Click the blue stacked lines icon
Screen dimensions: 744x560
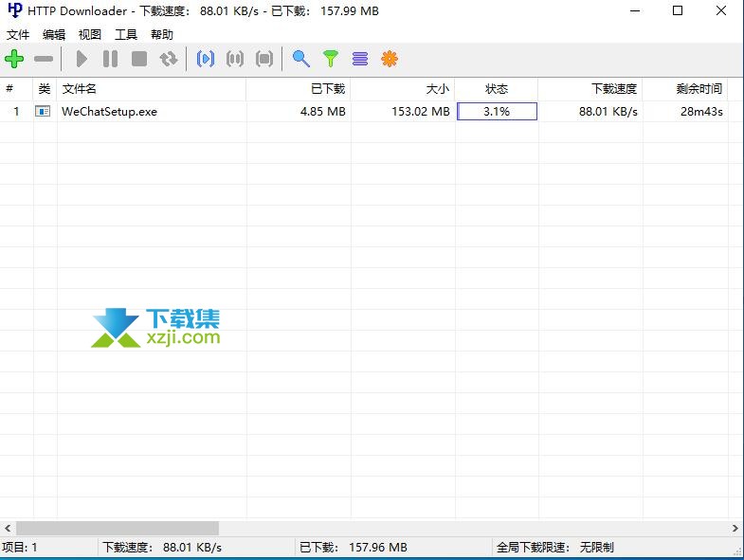pos(360,59)
